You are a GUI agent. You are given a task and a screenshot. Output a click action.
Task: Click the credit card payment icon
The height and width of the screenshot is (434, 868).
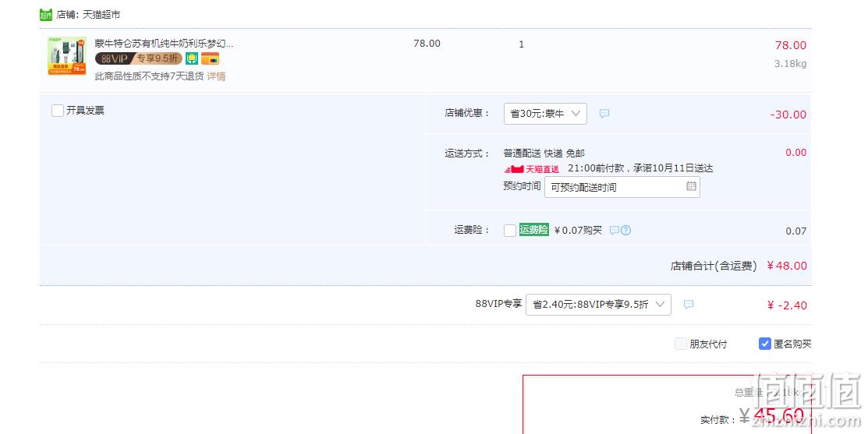pos(210,58)
